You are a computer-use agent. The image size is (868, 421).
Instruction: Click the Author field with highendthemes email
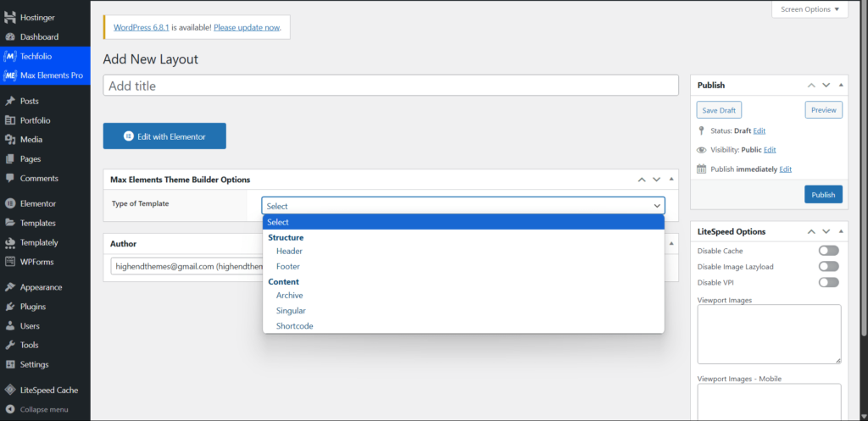(186, 266)
